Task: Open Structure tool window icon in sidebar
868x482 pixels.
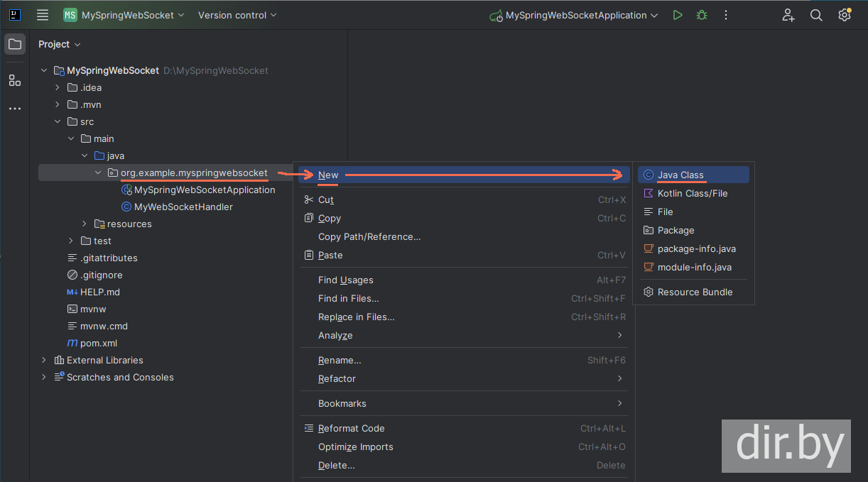Action: click(x=15, y=80)
